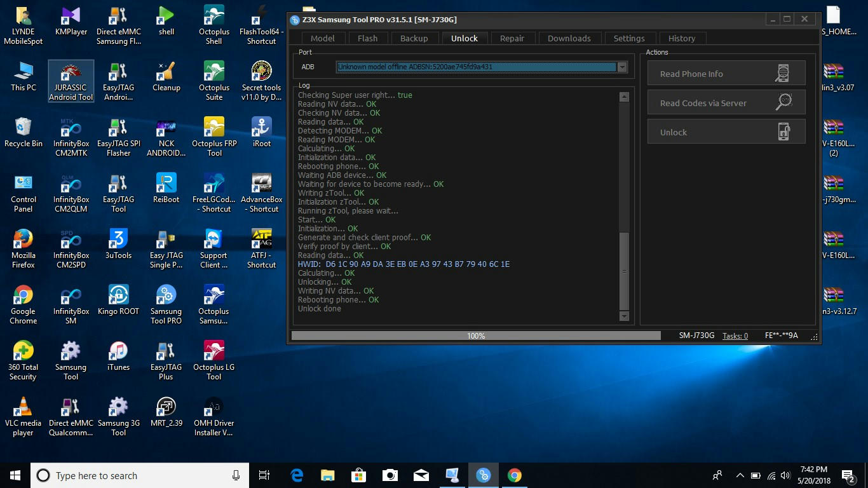Click the iTunes desktop icon
868x488 pixels.
coord(119,356)
